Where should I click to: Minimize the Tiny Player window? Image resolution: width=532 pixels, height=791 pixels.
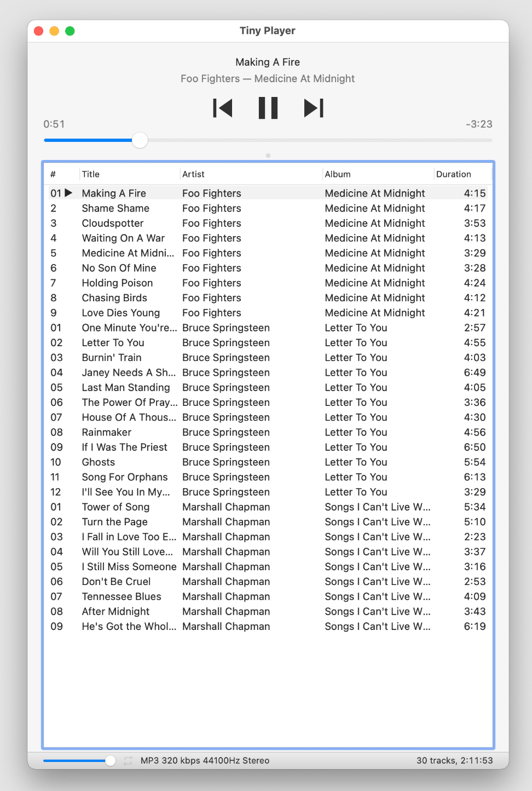(54, 31)
